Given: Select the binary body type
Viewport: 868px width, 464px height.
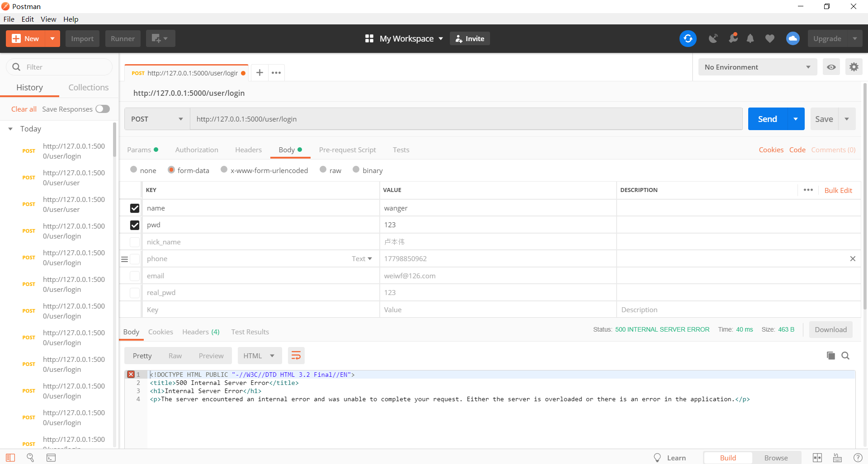Looking at the screenshot, I should pyautogui.click(x=356, y=169).
